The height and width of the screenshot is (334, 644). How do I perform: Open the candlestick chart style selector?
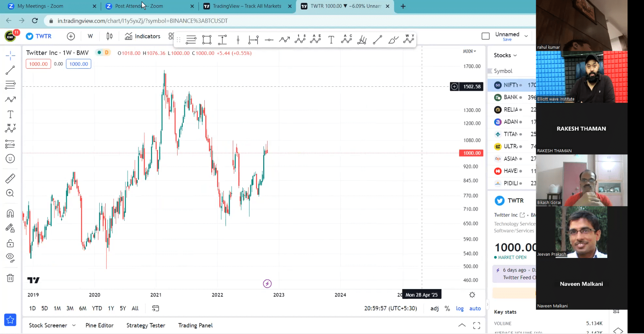click(109, 36)
